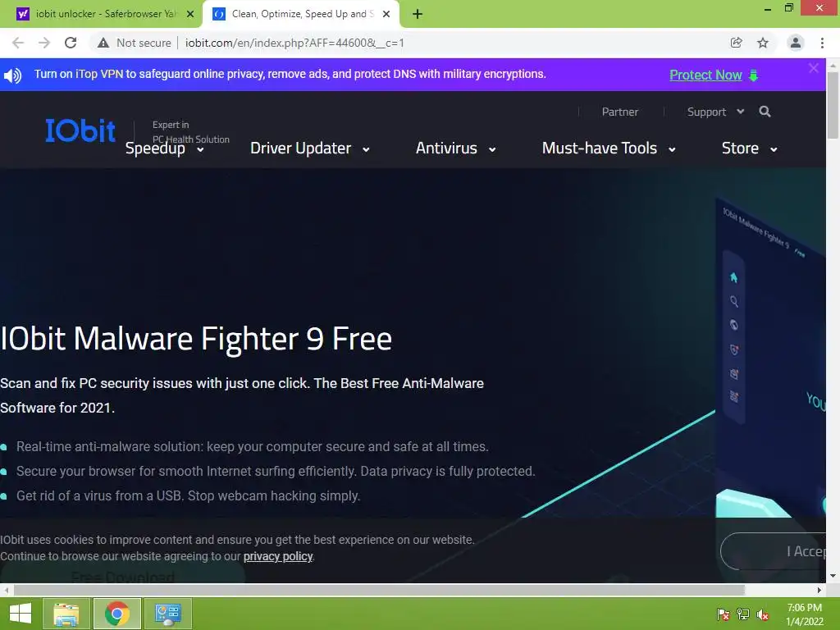Click the IObit logo
The image size is (840, 630).
point(80,130)
